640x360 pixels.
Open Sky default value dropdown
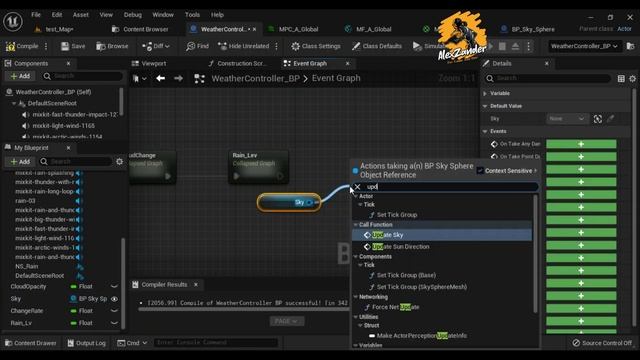pos(567,119)
